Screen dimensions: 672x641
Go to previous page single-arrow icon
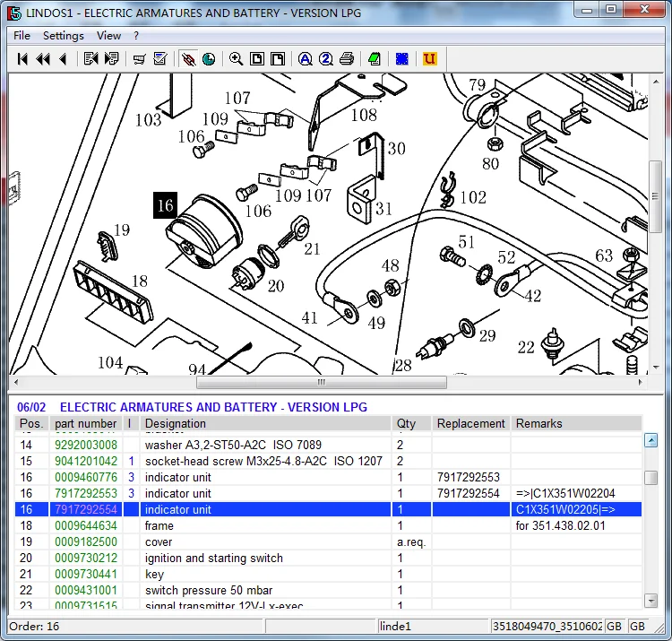pos(63,59)
